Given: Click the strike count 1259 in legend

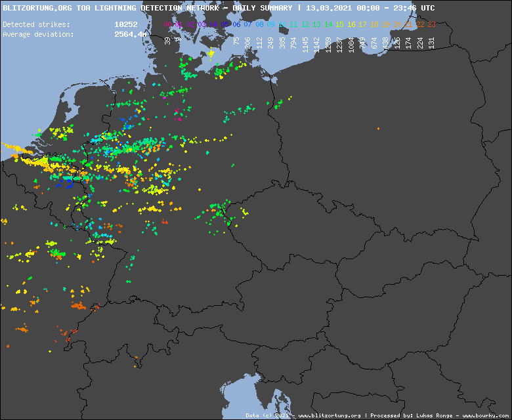Looking at the screenshot, I should [328, 44].
